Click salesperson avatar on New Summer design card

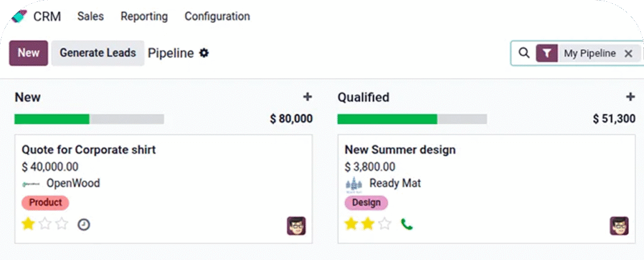[619, 226]
